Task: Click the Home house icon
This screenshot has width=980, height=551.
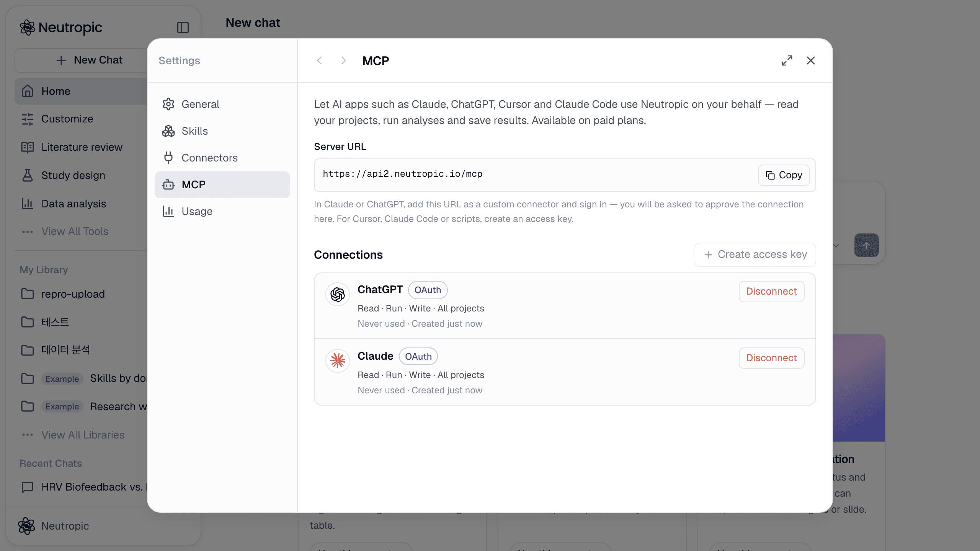Action: point(28,91)
